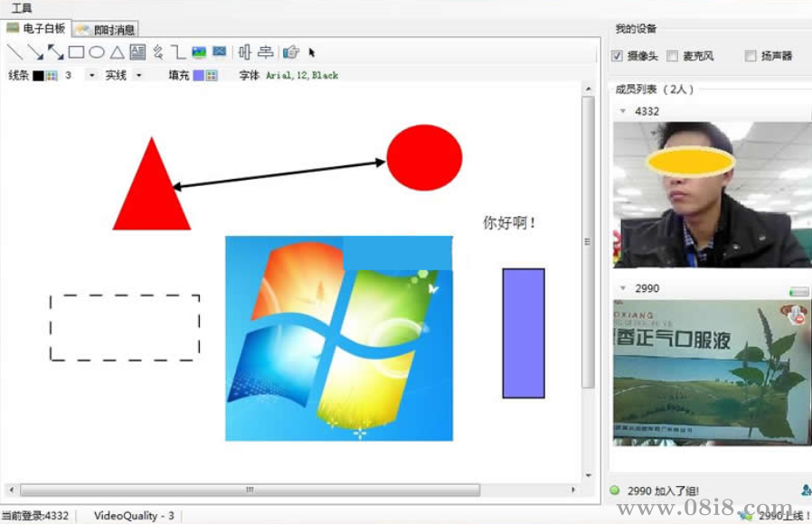
Task: Enable the 麦克风 microphone checkbox
Action: [672, 56]
